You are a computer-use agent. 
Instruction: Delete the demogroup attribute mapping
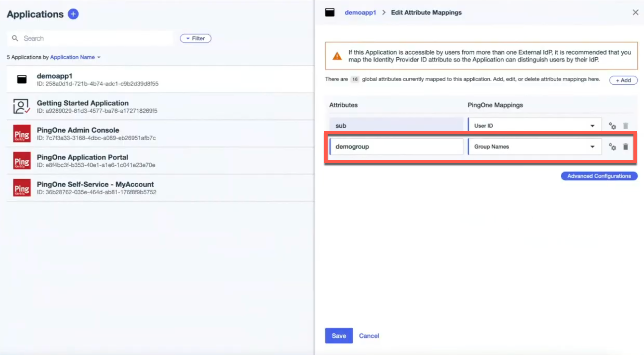pos(626,147)
